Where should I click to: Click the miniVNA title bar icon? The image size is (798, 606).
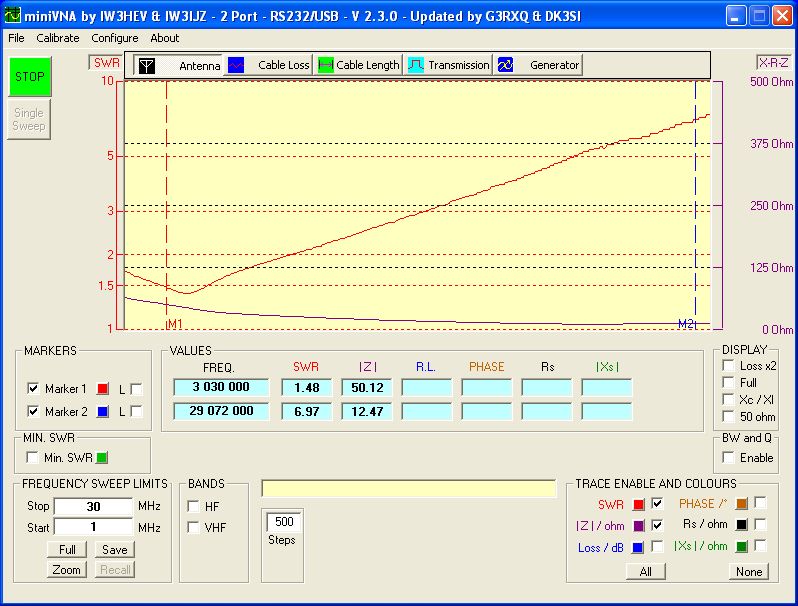coord(12,15)
